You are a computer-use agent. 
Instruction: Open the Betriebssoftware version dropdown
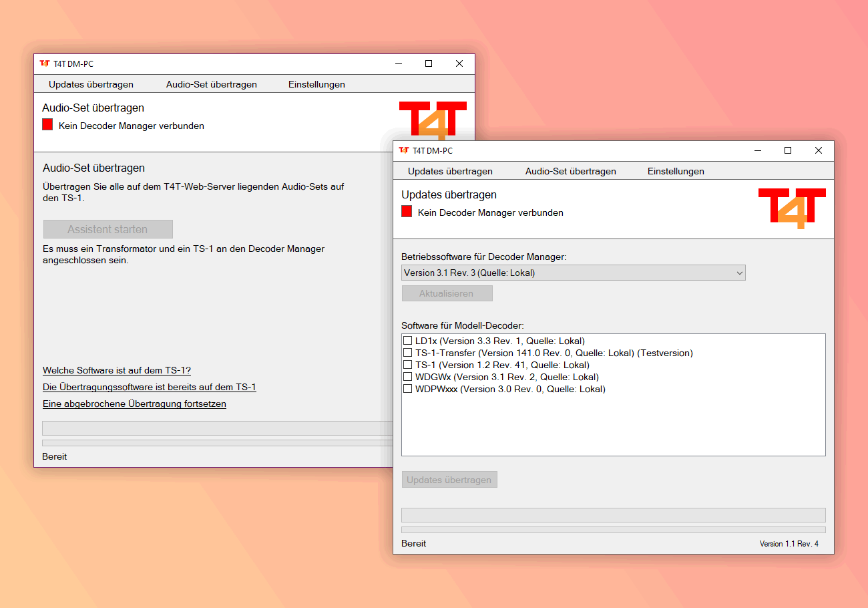[x=574, y=273]
